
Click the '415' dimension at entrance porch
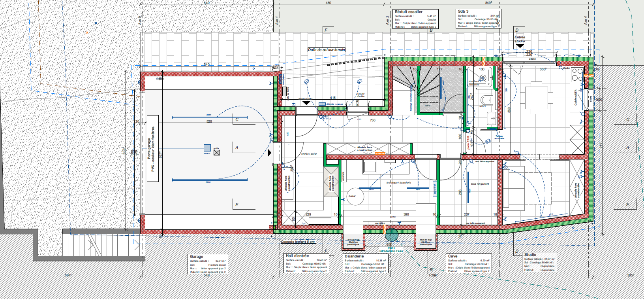(x=333, y=98)
